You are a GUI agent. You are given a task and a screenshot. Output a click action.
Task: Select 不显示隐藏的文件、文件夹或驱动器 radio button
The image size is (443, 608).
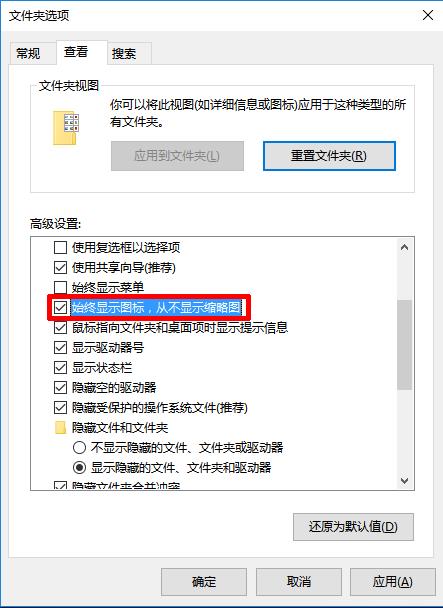click(x=79, y=448)
